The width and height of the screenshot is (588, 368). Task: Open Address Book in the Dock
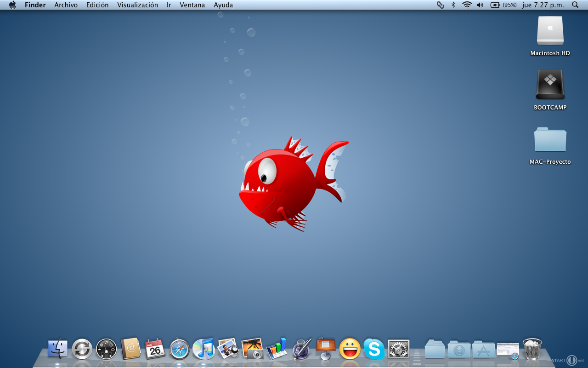(131, 349)
